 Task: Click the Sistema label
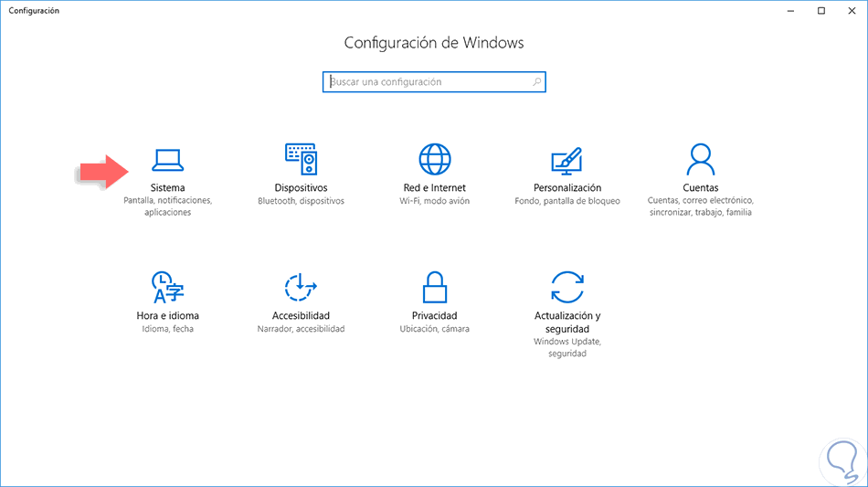tap(168, 187)
